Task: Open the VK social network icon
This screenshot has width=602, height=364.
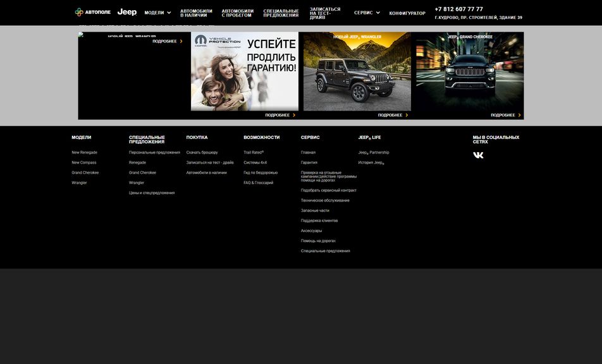Action: tap(478, 155)
